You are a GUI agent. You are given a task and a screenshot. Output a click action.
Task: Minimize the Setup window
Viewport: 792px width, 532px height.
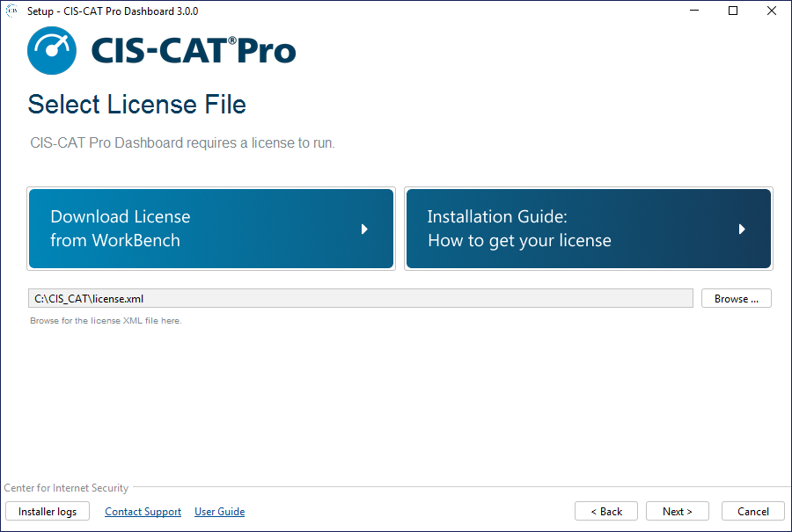(x=693, y=11)
